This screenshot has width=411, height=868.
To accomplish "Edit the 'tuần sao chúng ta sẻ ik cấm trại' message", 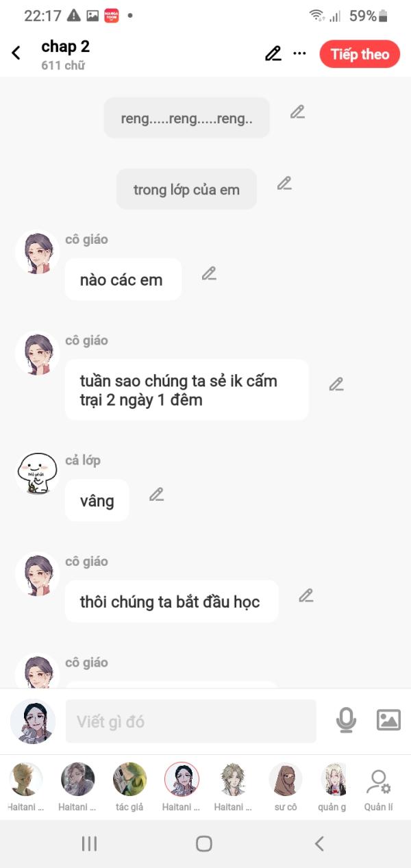I will pyautogui.click(x=336, y=384).
